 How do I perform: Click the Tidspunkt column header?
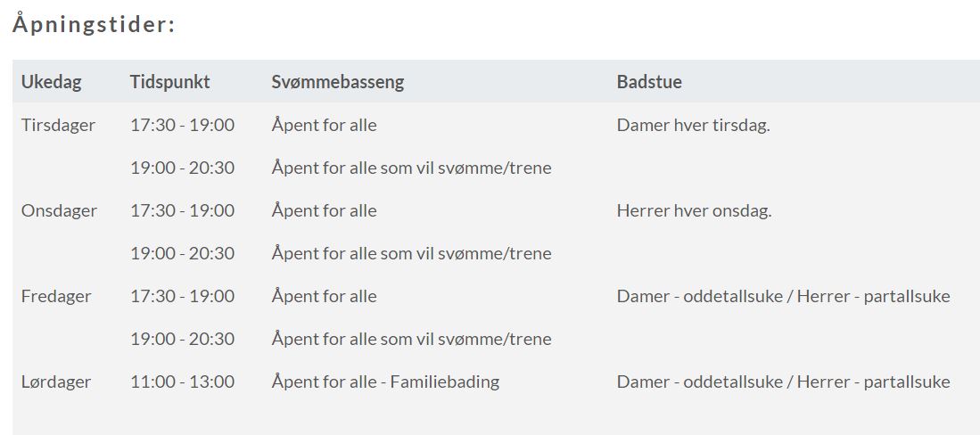(169, 82)
